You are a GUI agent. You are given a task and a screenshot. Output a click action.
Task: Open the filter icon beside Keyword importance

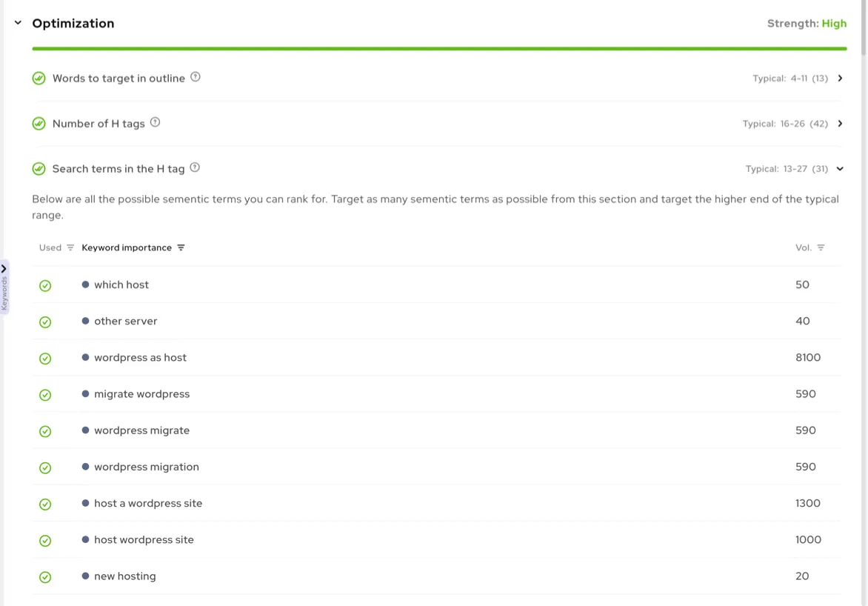point(181,247)
